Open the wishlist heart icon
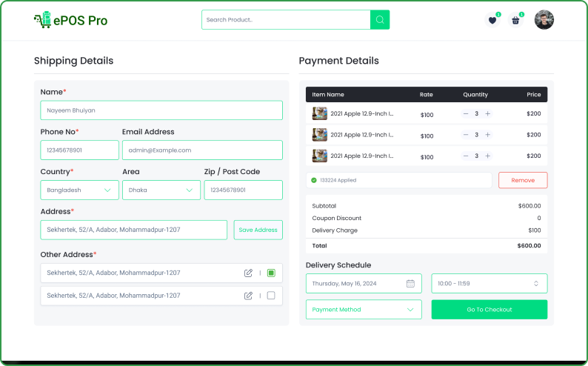588x366 pixels. click(x=492, y=21)
